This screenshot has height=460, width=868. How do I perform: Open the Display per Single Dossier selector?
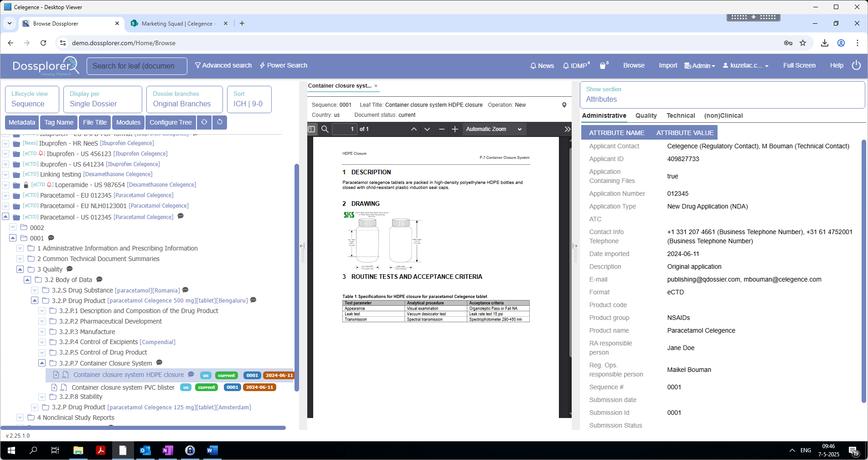[x=103, y=99]
